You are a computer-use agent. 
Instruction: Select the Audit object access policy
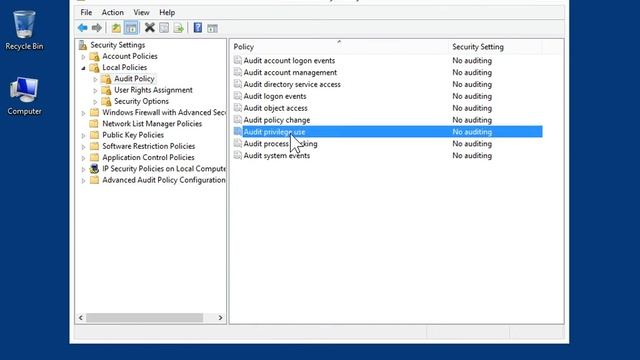click(x=276, y=108)
